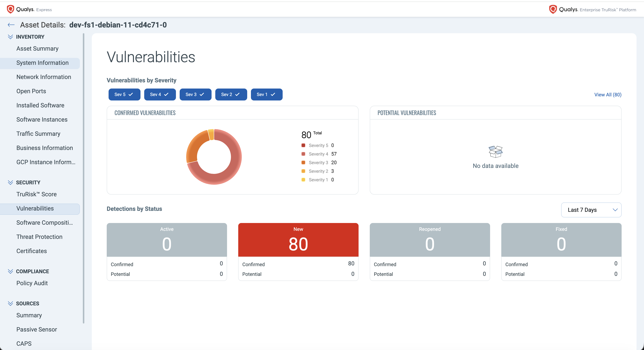Open Software Instances in sidebar

pos(42,119)
